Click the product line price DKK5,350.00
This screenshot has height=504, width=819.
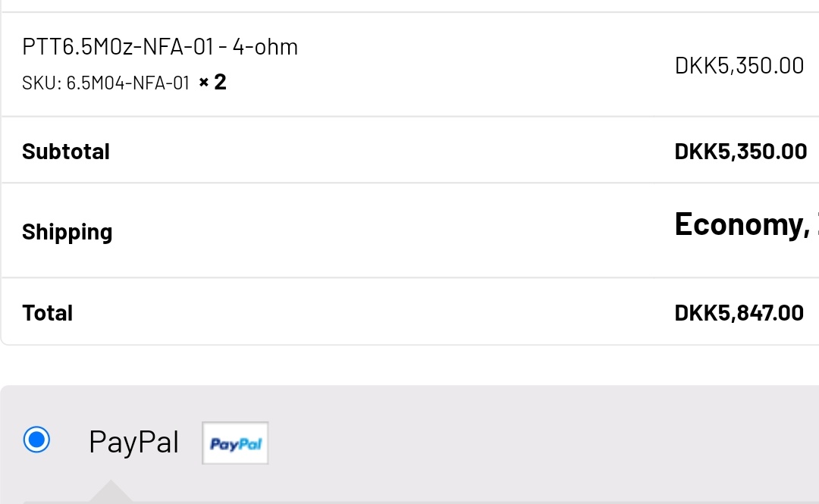[739, 66]
